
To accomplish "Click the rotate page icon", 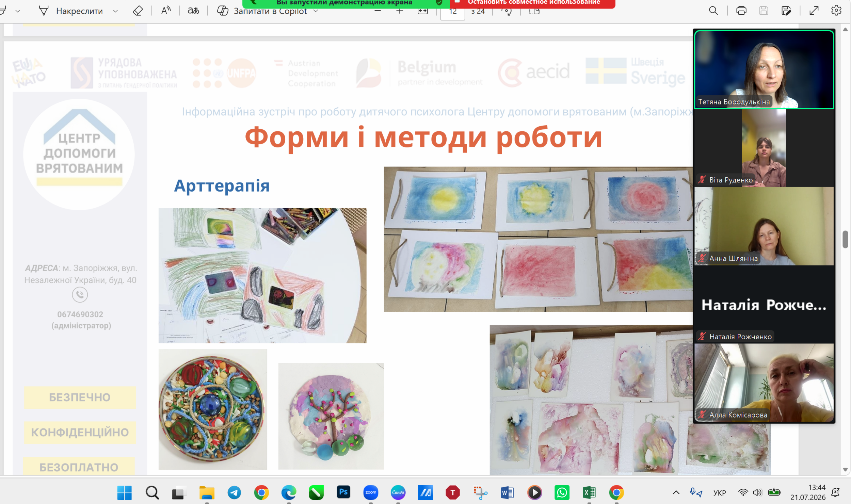I will click(x=507, y=11).
